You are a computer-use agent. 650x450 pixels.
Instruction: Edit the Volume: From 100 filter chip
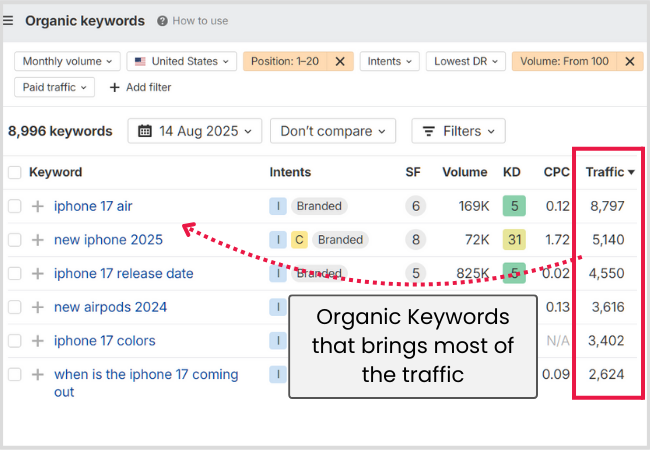pos(564,61)
